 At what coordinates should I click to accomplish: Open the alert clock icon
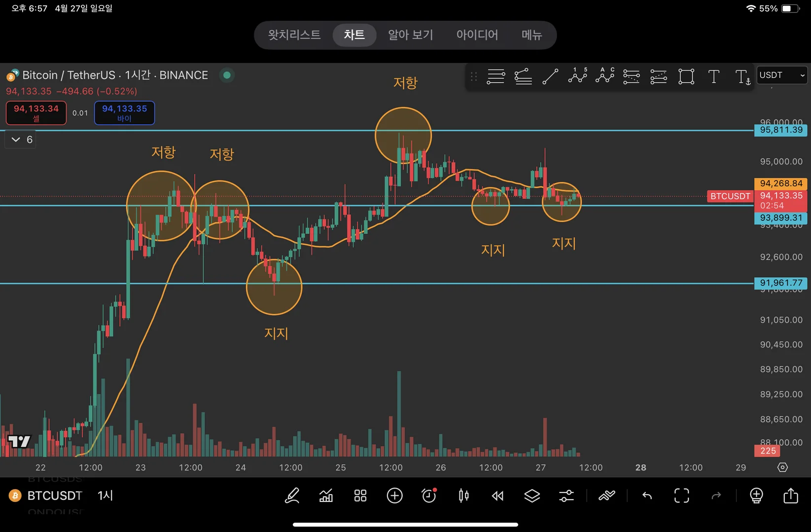(429, 496)
